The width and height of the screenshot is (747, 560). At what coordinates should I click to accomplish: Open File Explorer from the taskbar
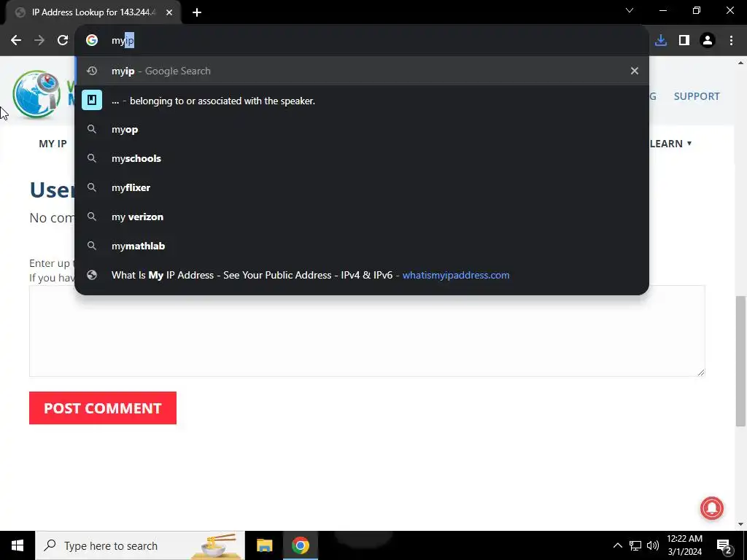264,545
